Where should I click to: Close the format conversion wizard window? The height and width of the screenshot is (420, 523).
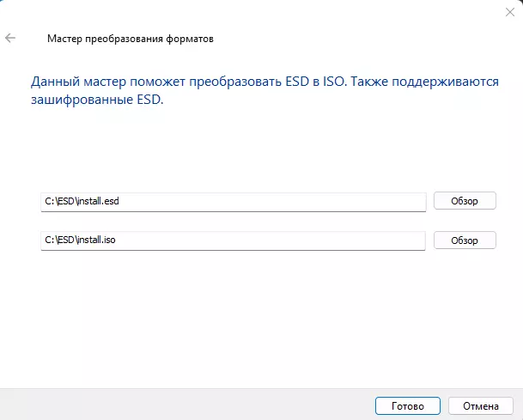[x=509, y=14]
